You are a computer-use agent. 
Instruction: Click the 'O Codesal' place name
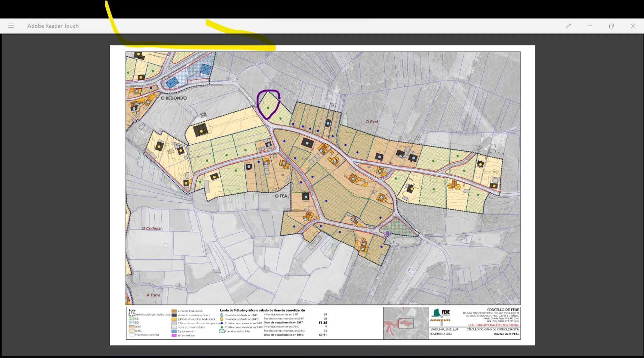click(151, 228)
